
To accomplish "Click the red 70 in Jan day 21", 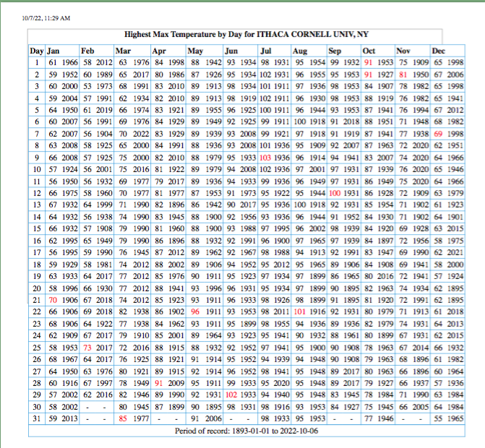I will (x=53, y=300).
